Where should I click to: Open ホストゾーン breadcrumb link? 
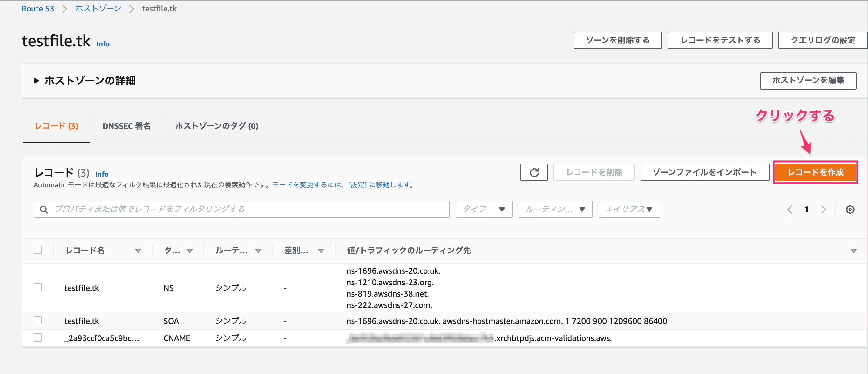(x=98, y=9)
